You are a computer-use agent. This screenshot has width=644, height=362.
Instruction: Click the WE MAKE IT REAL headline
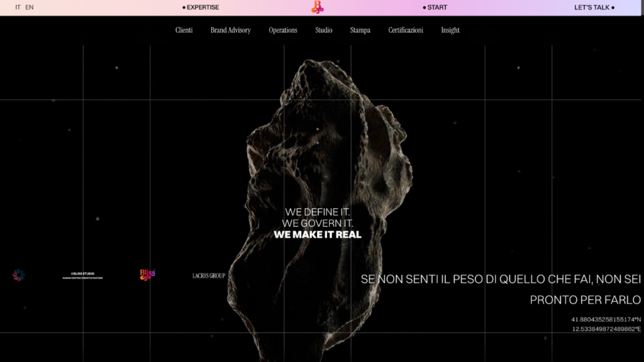tap(318, 234)
